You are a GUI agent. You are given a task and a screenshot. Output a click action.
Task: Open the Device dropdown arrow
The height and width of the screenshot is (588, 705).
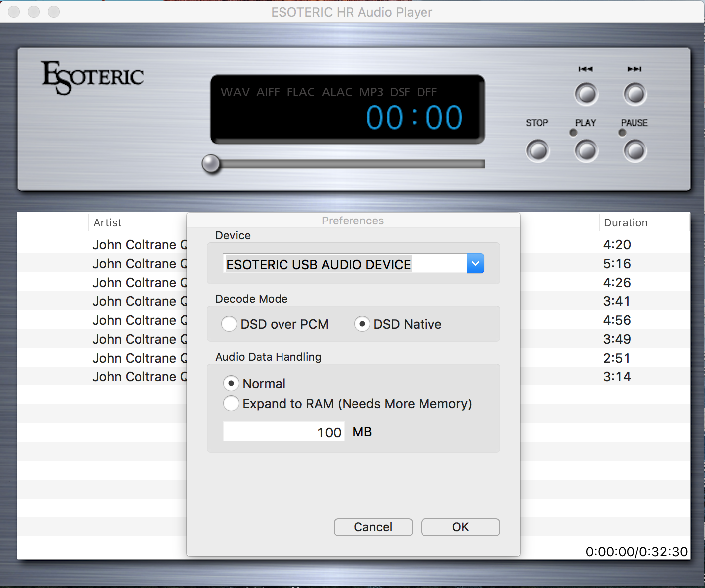(475, 264)
